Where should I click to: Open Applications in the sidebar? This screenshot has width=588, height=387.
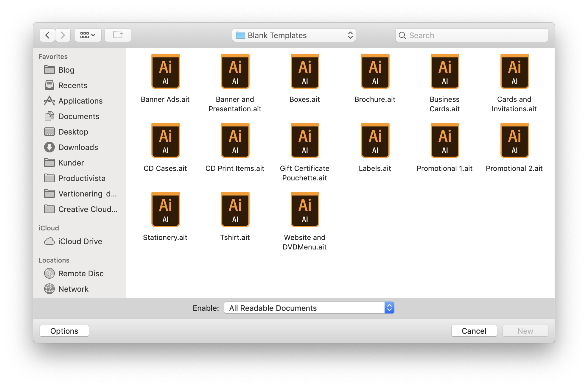[80, 101]
